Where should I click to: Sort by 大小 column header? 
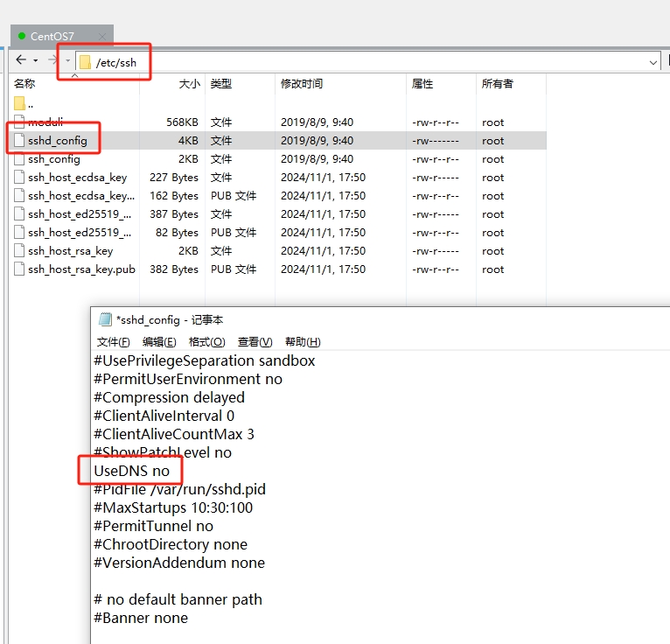(x=189, y=83)
